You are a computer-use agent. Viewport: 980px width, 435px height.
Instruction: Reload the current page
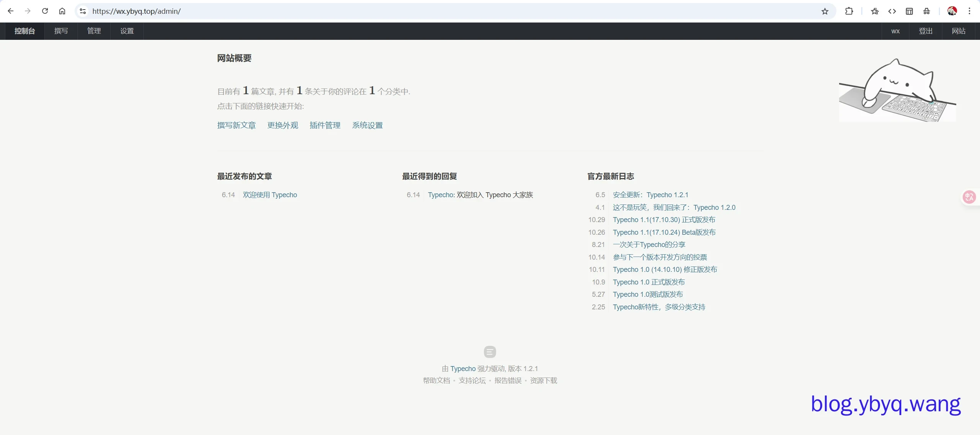(45, 11)
